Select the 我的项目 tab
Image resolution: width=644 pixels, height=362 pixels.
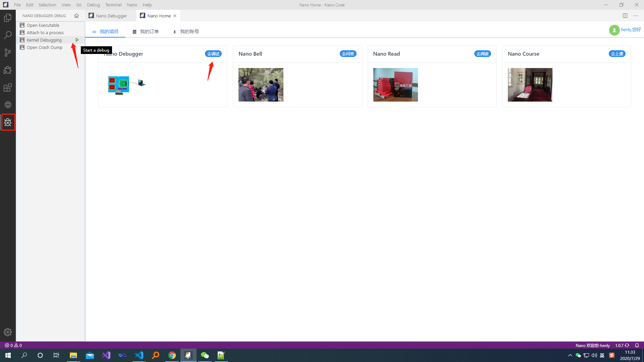click(105, 32)
